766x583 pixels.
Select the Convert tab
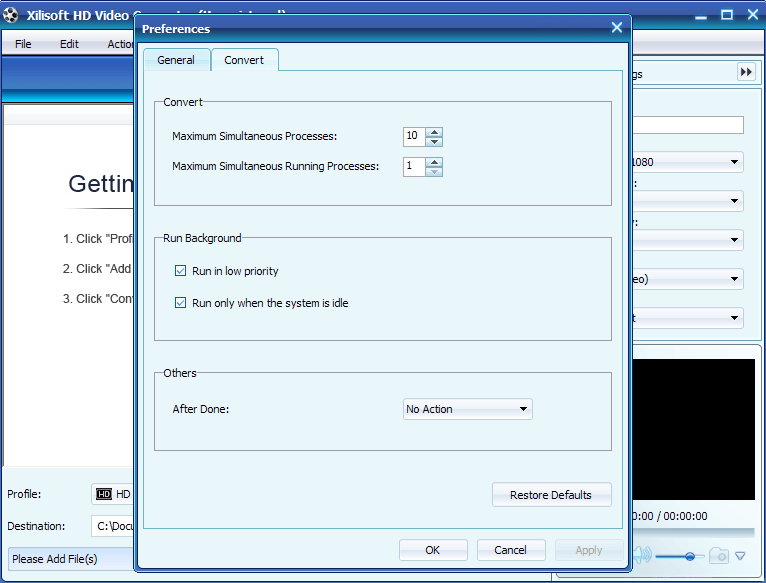click(244, 60)
